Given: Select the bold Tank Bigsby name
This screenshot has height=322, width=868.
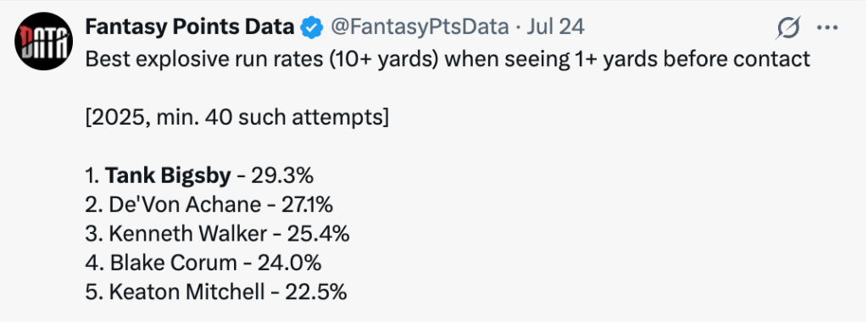Looking at the screenshot, I should [x=168, y=176].
